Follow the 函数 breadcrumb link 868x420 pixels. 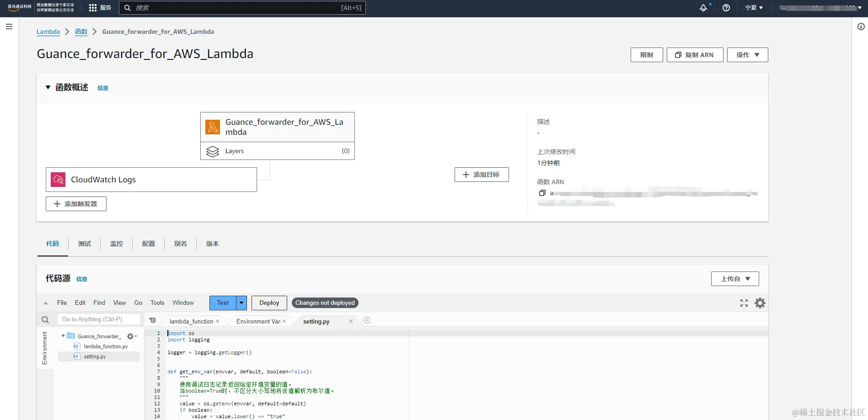point(81,32)
